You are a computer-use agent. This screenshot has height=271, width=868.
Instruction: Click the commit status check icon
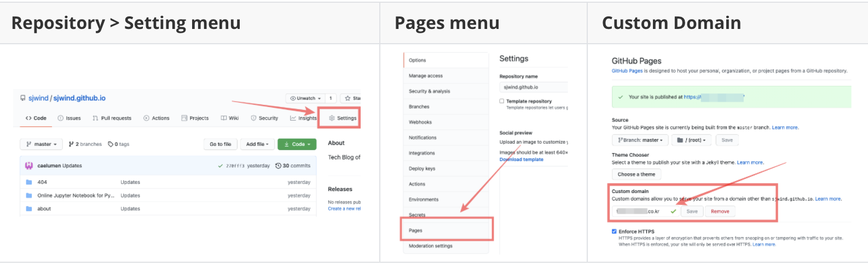coord(220,166)
